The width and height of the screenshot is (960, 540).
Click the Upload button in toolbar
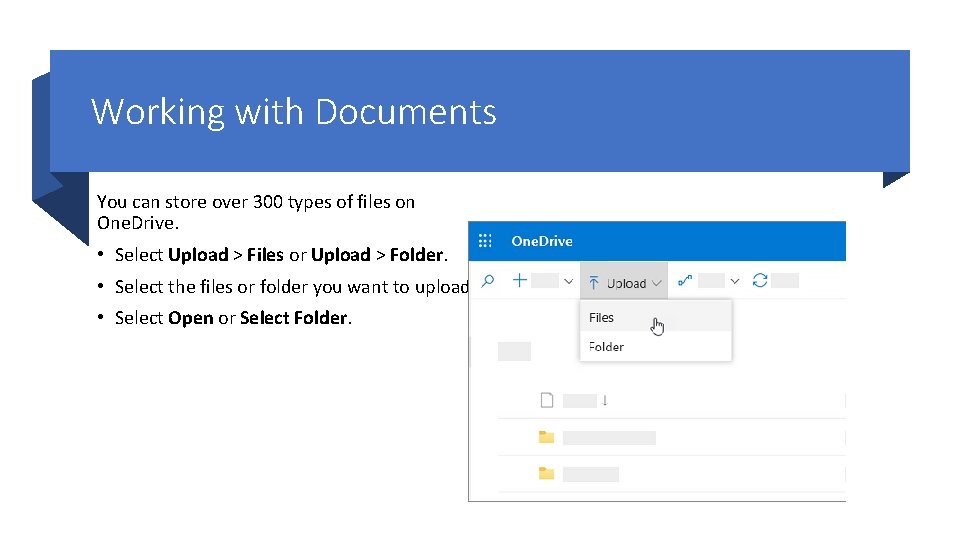click(624, 282)
